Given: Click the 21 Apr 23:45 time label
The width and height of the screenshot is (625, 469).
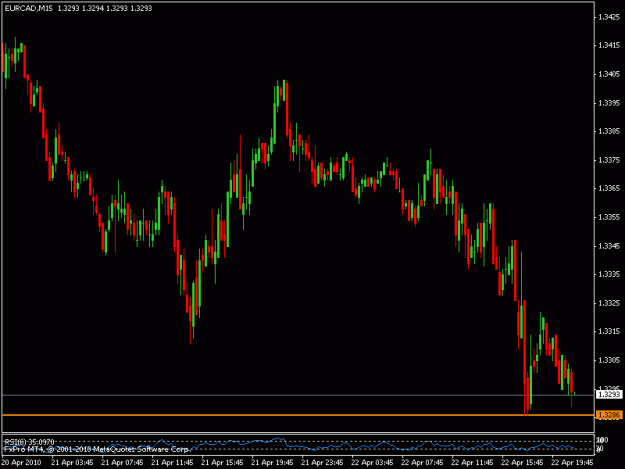Looking at the screenshot, I should click(x=322, y=462).
